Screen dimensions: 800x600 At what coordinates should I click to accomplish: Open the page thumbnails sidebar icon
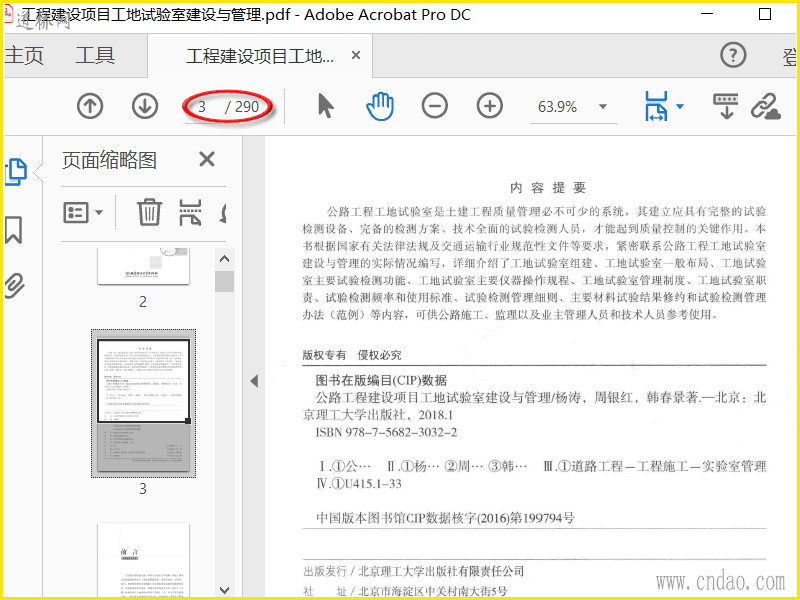(15, 172)
